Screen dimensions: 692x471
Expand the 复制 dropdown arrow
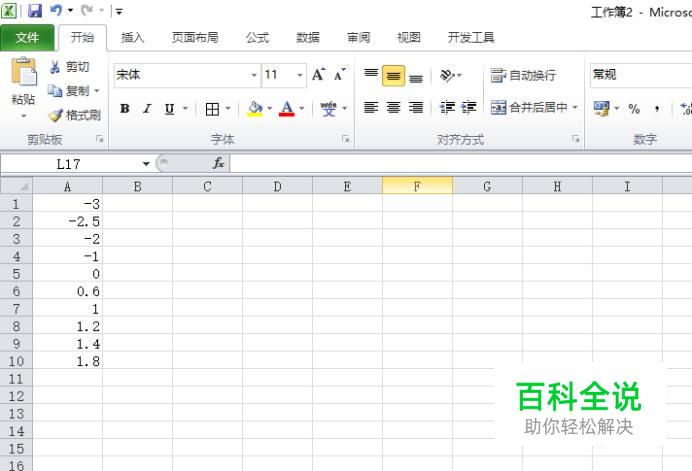[x=97, y=91]
